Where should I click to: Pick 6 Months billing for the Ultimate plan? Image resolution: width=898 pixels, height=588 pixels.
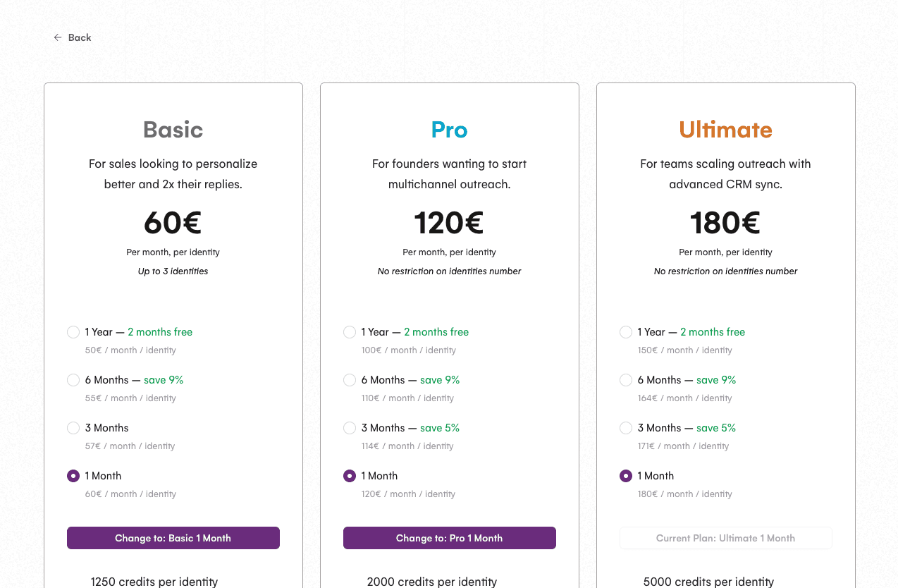pos(626,380)
